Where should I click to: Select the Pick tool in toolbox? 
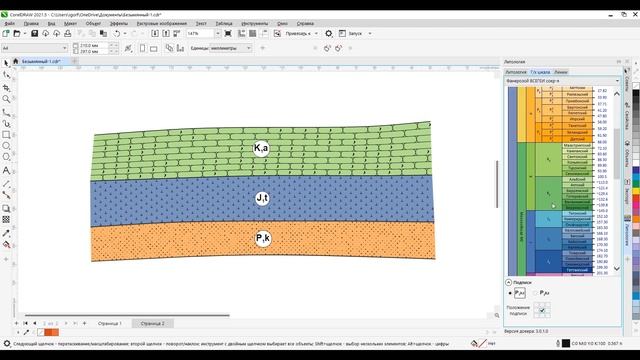click(x=6, y=63)
